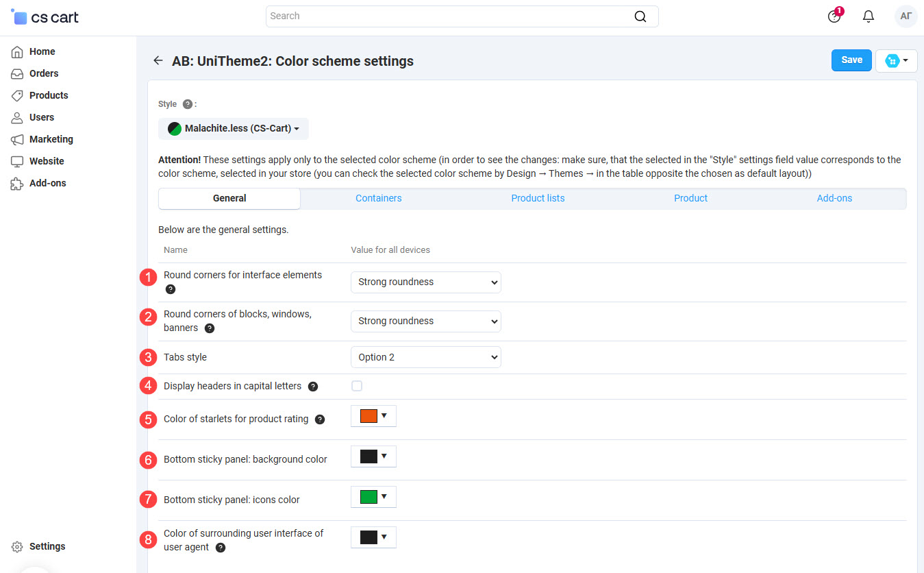
Task: Open the Users sidebar link
Action: [x=42, y=117]
